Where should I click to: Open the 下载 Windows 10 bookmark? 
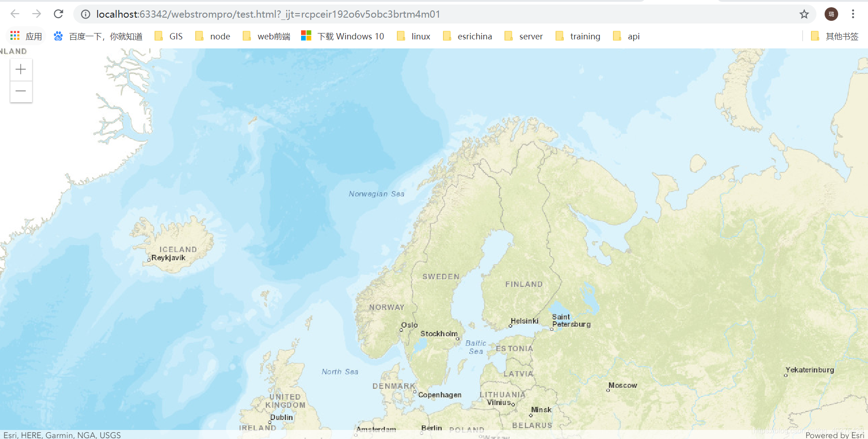pyautogui.click(x=343, y=36)
